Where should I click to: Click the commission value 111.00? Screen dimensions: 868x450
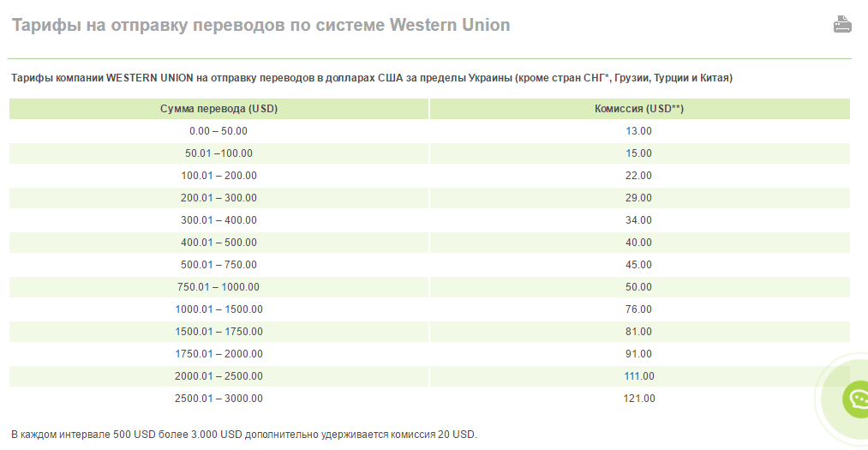pos(638,376)
